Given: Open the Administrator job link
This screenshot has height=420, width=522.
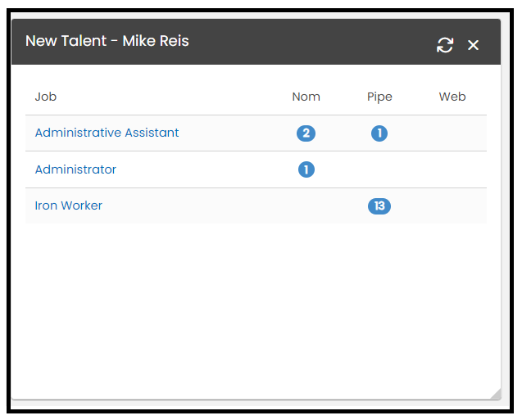Looking at the screenshot, I should [75, 169].
